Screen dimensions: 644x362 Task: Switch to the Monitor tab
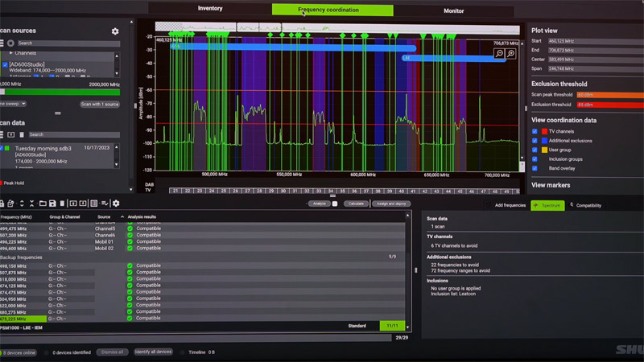pos(453,10)
